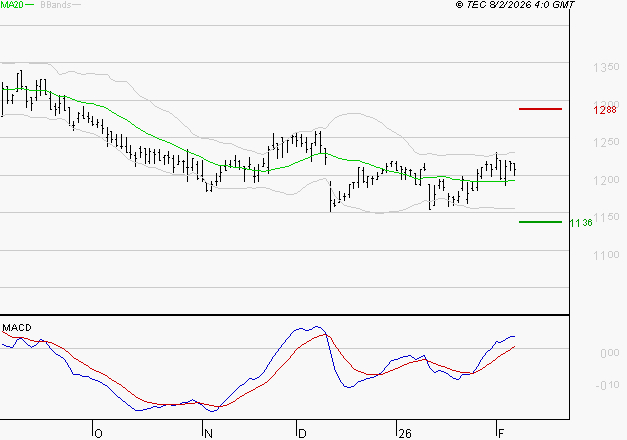Viewport: 627px width, 440px height.
Task: Click the MACD 000 zero axis label
Action: pyautogui.click(x=610, y=353)
